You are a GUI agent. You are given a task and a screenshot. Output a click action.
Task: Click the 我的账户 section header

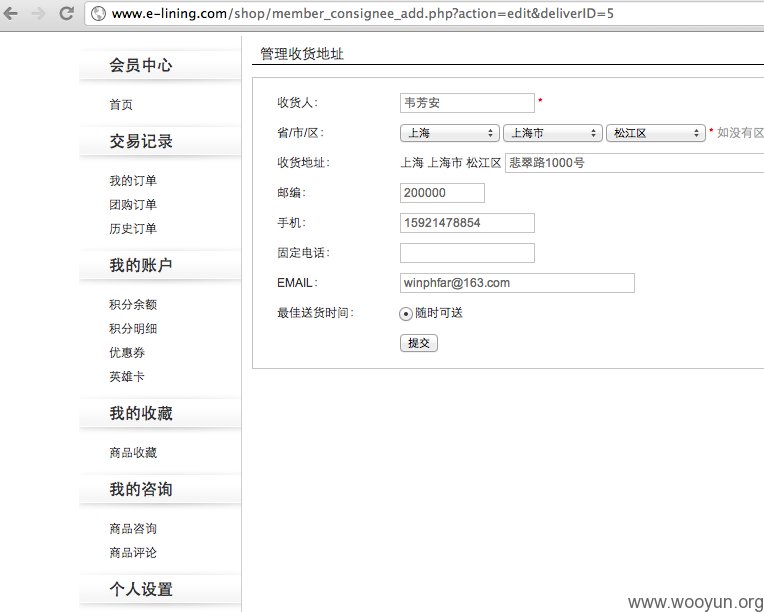click(x=141, y=265)
